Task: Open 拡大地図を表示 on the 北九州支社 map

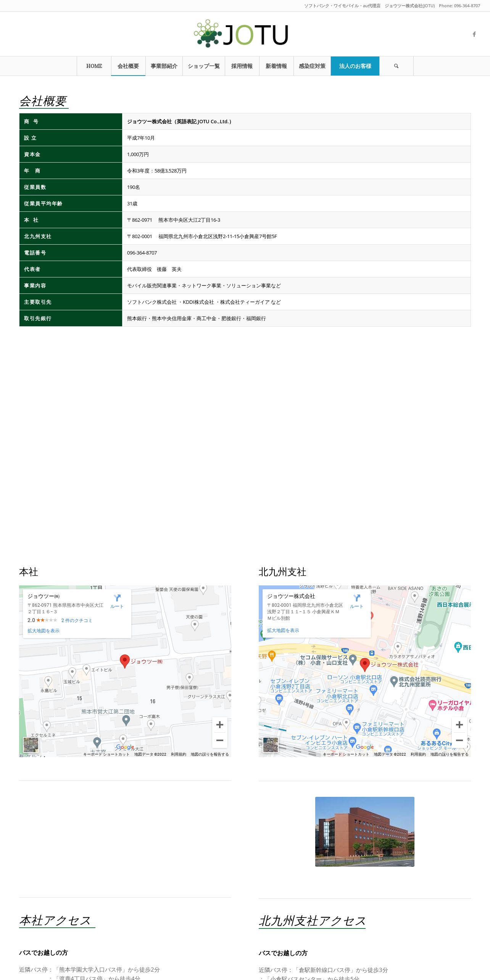Action: point(283,630)
